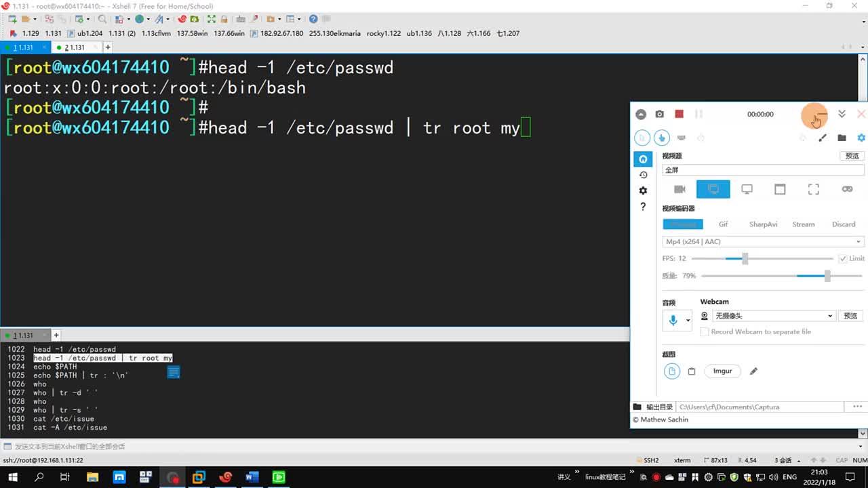Open the Mp4 (x264 | AAC) codec dropdown
868x488 pixels.
pos(763,242)
